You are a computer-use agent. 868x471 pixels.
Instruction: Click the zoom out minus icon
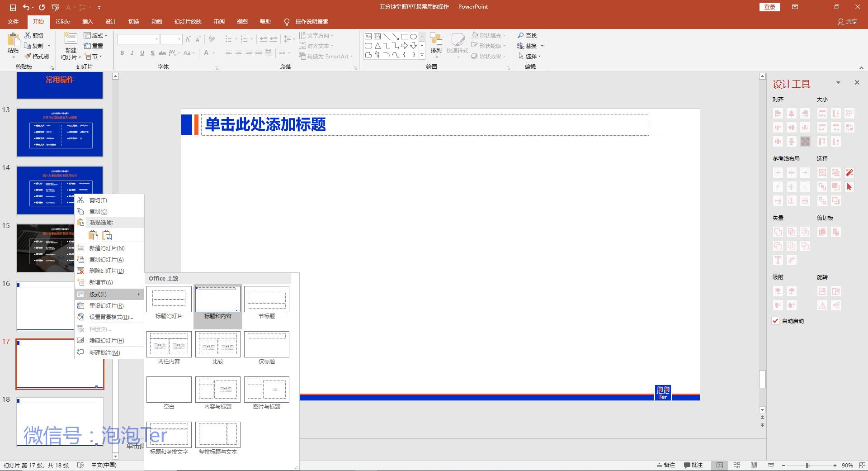tap(783, 465)
